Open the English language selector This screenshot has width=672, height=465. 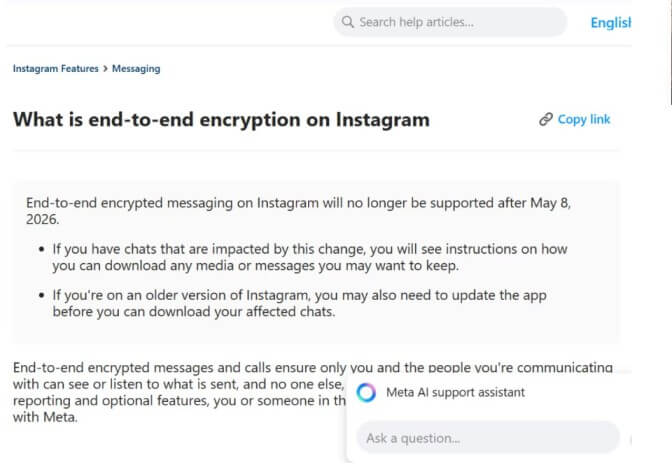pyautogui.click(x=610, y=22)
